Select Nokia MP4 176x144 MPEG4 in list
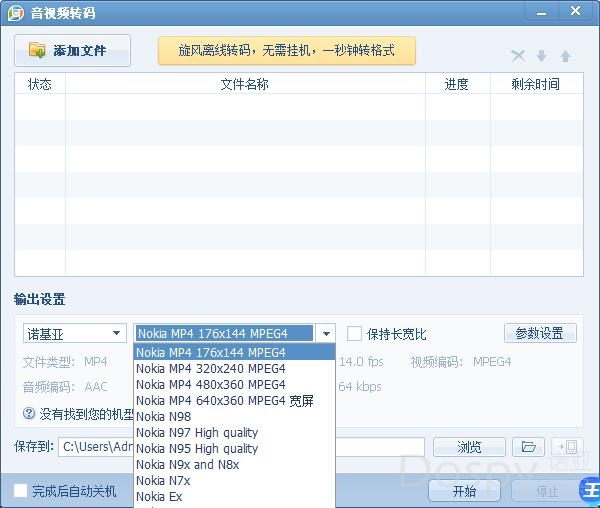This screenshot has height=508, width=600. click(234, 352)
